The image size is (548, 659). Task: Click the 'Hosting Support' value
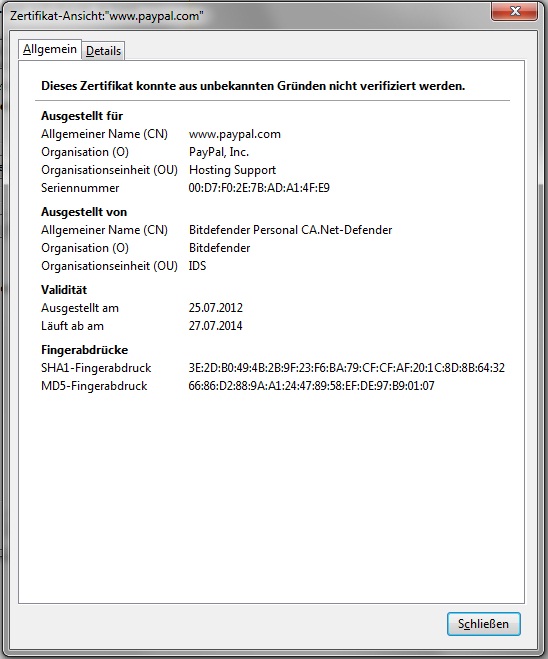(232, 170)
